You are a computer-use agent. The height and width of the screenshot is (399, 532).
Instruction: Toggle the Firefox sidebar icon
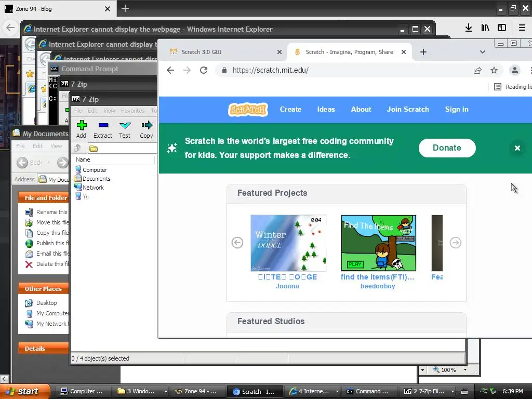pyautogui.click(x=502, y=28)
